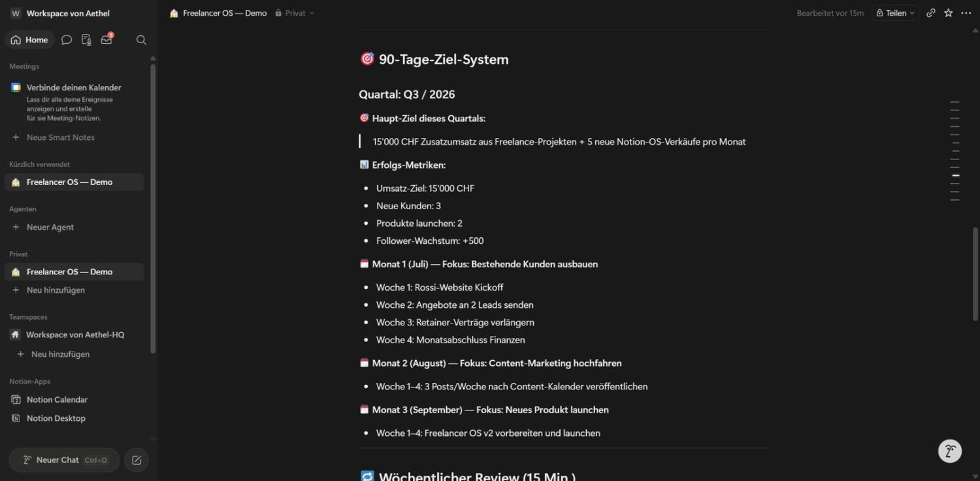Screen dimensions: 980x481
Task: Open the tasks clipboard icon beside the chat icon
Action: 86,40
